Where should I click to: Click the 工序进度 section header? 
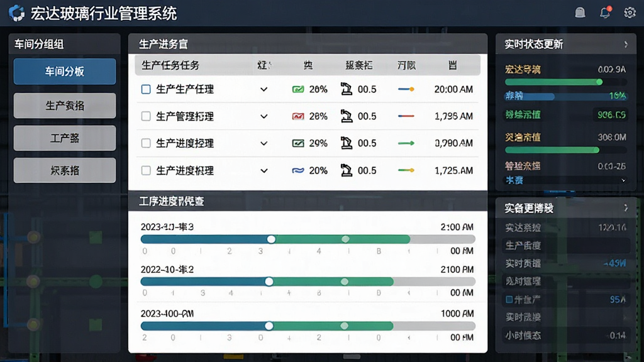point(308,201)
